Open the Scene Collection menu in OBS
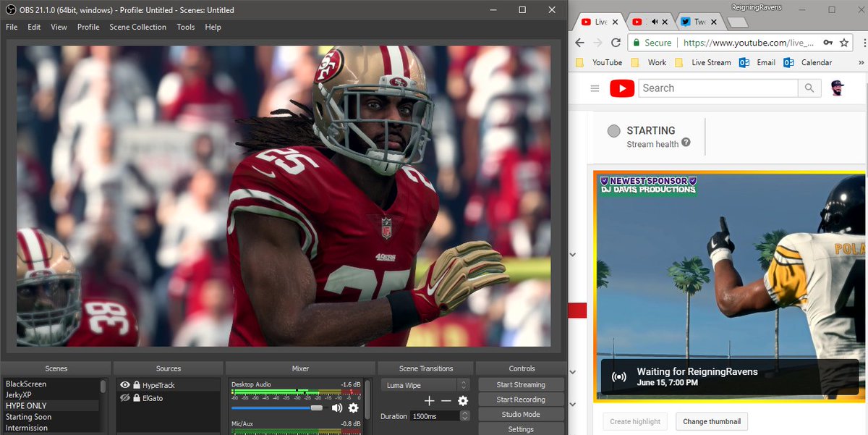 137,27
